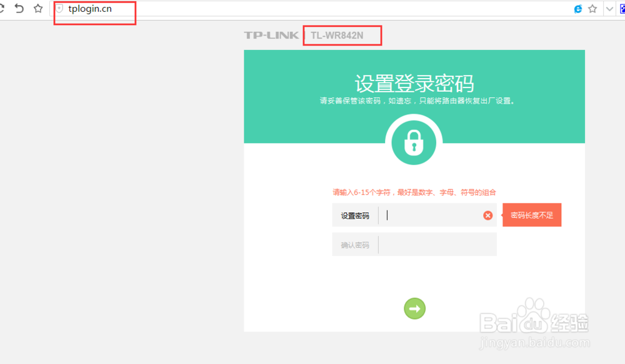The width and height of the screenshot is (625, 364).
Task: Click the browser undo/back arrow icon
Action: pos(19,8)
